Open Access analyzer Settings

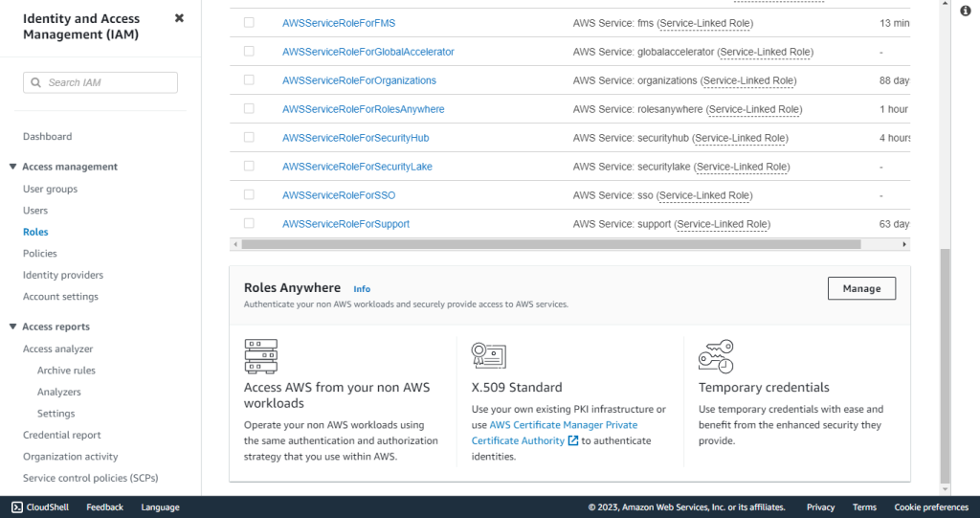[x=56, y=414]
